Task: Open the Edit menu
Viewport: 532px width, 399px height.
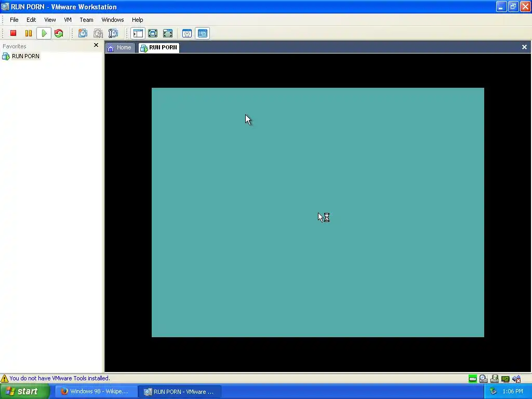Action: point(31,20)
